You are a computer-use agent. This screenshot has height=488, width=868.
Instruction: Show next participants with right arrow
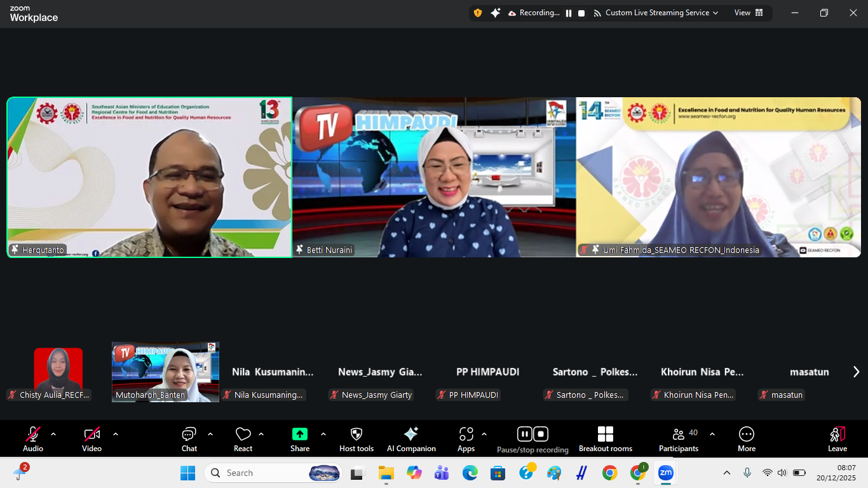[856, 372]
